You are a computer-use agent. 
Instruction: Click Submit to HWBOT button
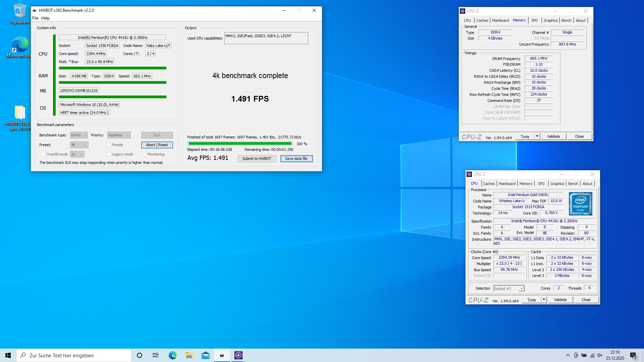257,159
